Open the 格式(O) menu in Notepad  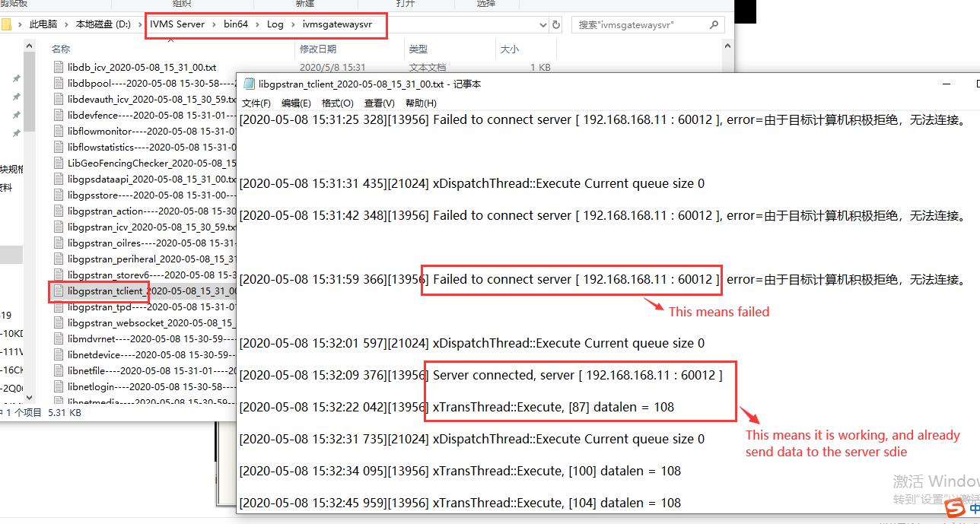pos(338,103)
